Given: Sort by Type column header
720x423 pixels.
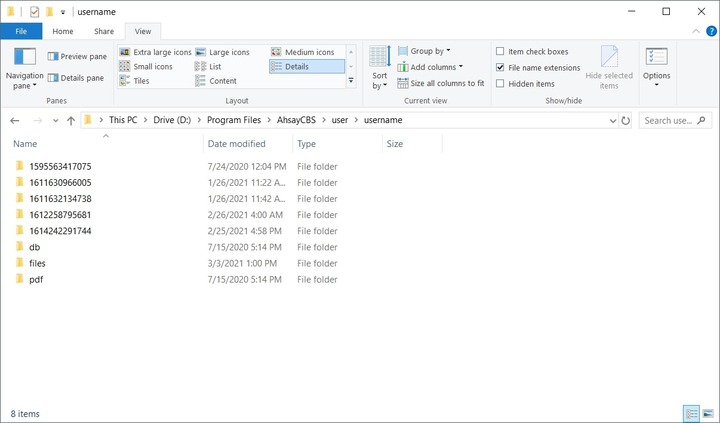Looking at the screenshot, I should pos(337,144).
